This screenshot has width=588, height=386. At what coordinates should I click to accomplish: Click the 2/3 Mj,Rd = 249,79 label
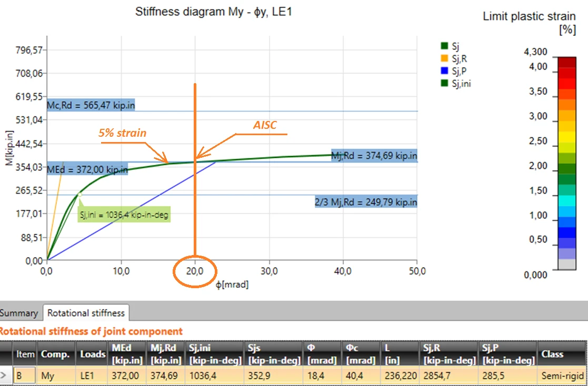coord(366,202)
